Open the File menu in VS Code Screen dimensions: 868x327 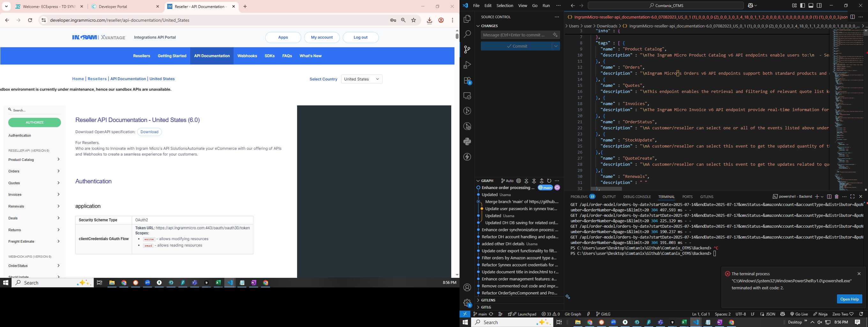click(x=476, y=5)
